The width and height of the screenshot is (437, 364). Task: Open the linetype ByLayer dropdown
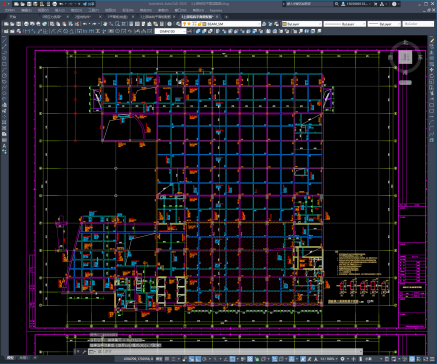363,24
